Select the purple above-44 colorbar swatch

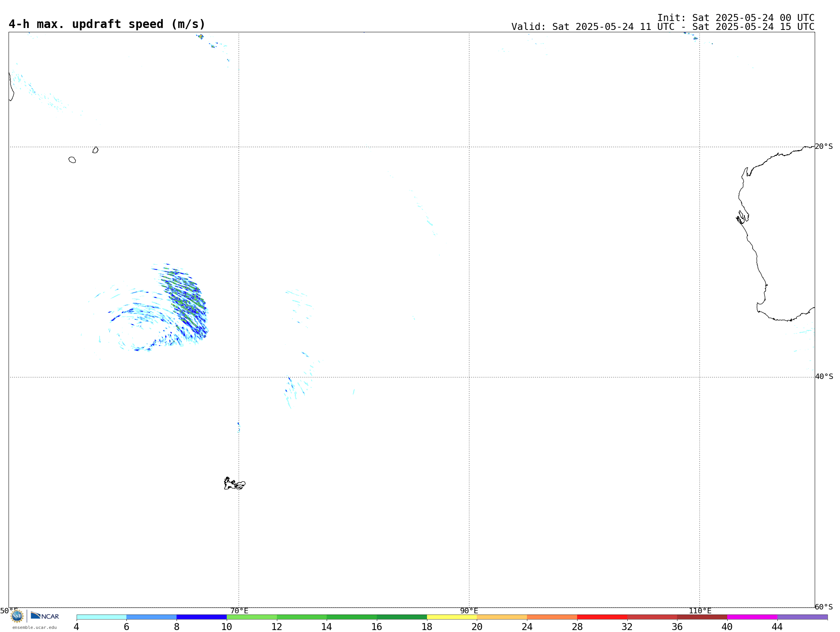802,617
